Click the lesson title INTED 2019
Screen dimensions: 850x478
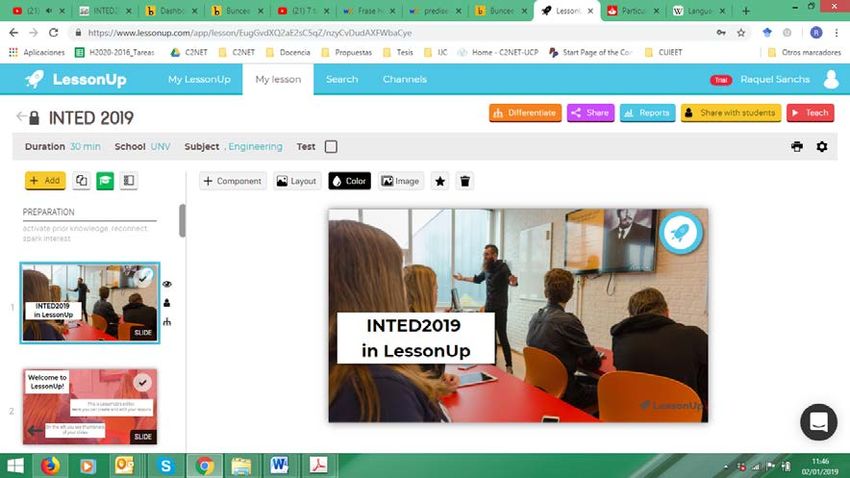[x=91, y=118]
